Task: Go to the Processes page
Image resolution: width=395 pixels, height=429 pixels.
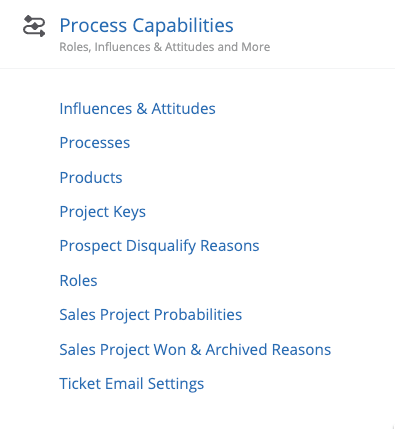Action: point(95,143)
